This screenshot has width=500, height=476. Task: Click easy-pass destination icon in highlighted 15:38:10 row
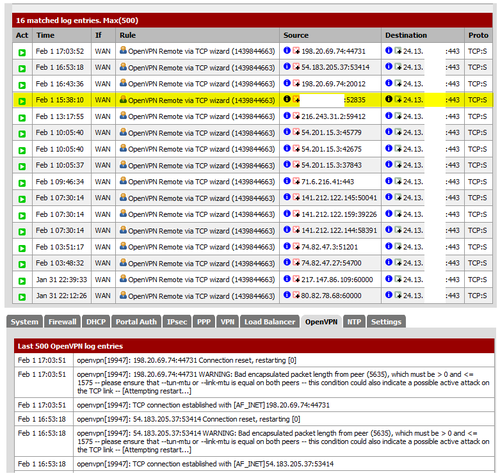coord(398,99)
